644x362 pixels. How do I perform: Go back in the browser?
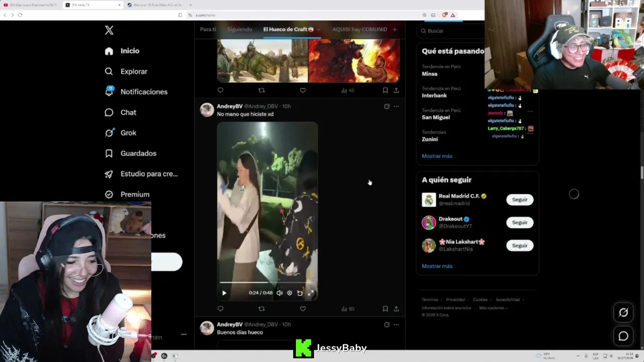(5, 15)
